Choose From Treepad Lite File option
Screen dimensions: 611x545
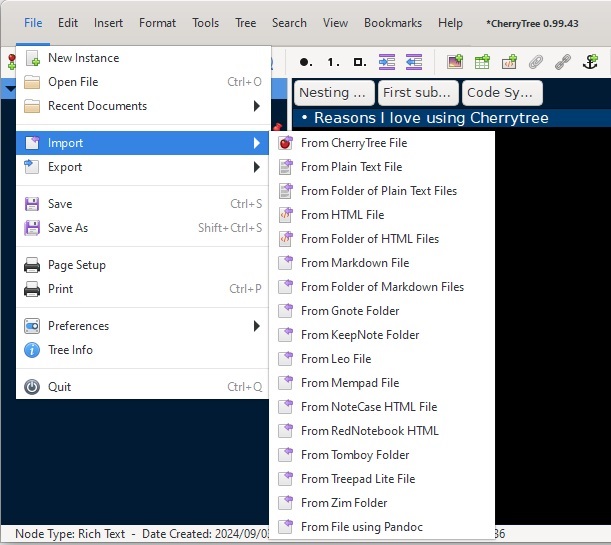coord(382,479)
